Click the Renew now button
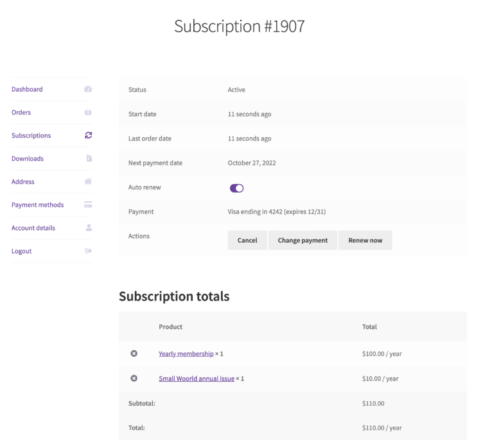The width and height of the screenshot is (490, 448). [365, 240]
